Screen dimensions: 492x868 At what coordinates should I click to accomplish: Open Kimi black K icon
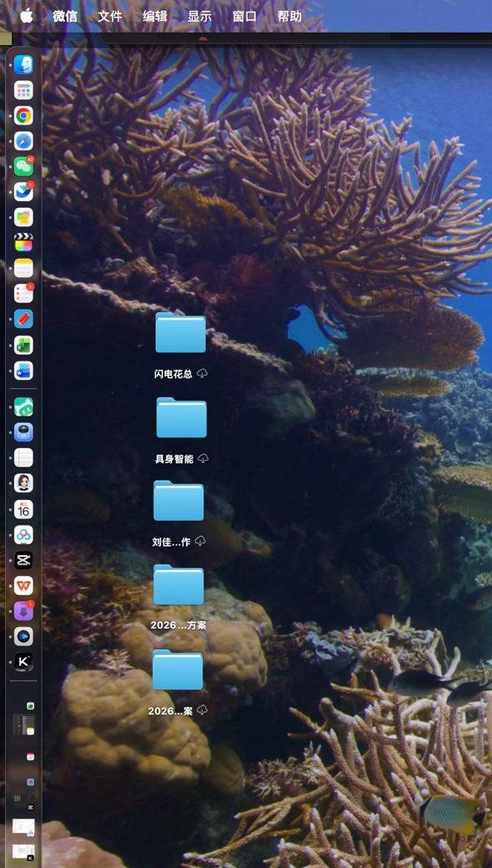coord(23,662)
